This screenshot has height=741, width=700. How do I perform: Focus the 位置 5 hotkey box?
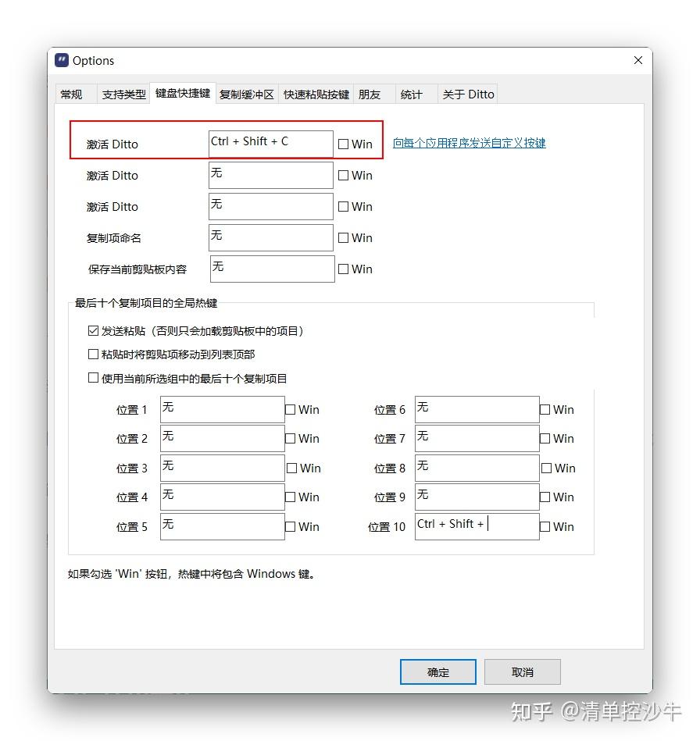click(x=223, y=526)
